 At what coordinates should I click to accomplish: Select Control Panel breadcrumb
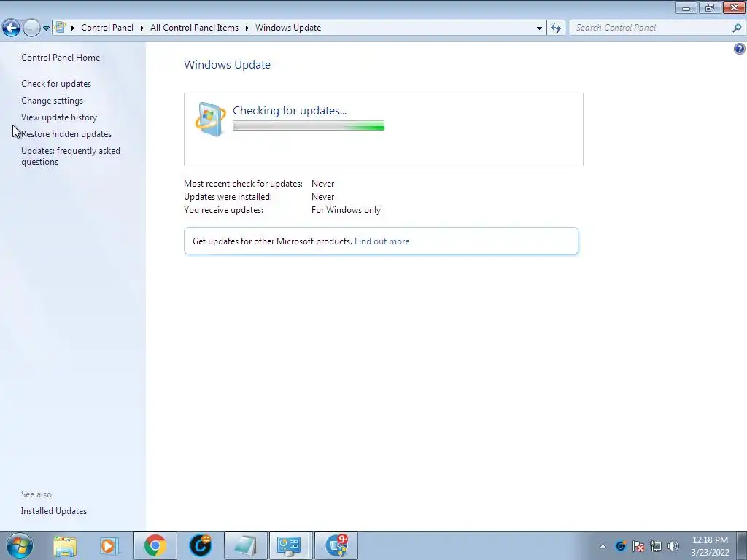coord(107,28)
